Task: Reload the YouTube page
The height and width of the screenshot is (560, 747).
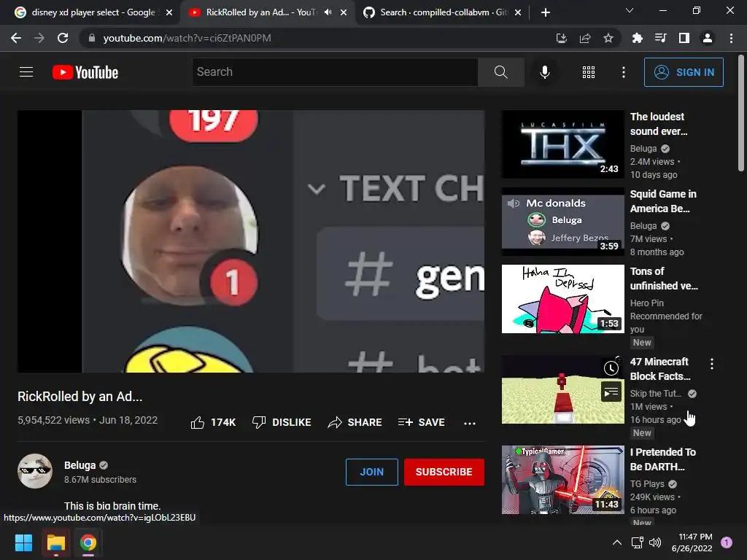Action: tap(63, 38)
